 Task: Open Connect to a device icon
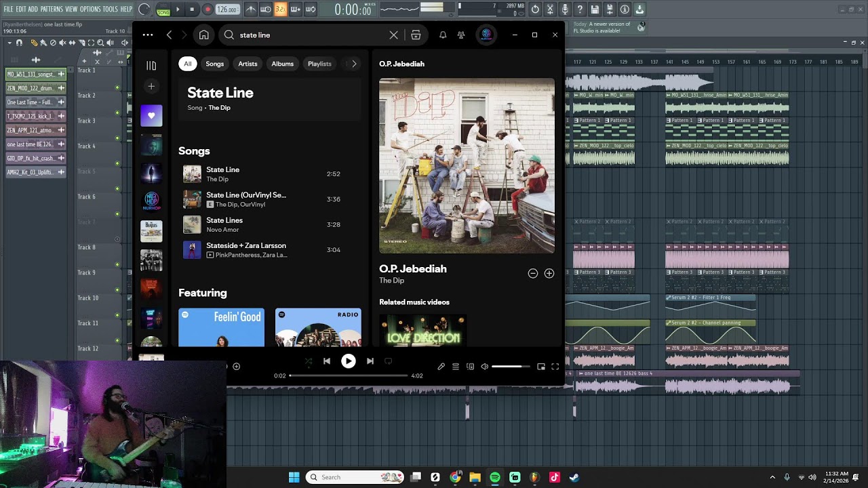tap(470, 367)
